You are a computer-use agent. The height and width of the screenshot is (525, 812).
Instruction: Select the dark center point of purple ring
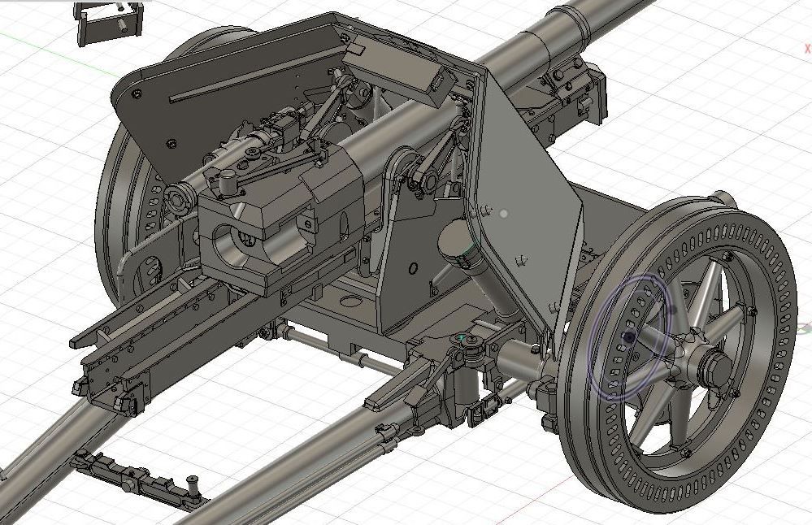627,336
